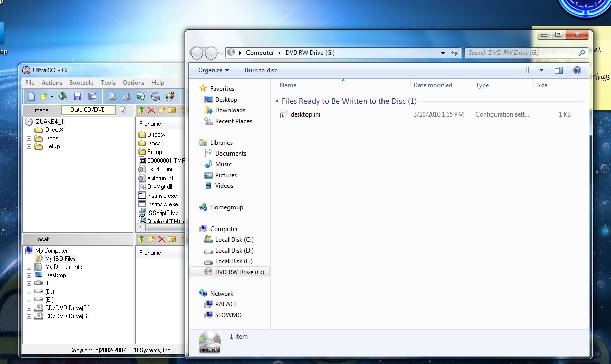
Task: Click the Open folder icon in UltraISO toolbar
Action: [43, 96]
